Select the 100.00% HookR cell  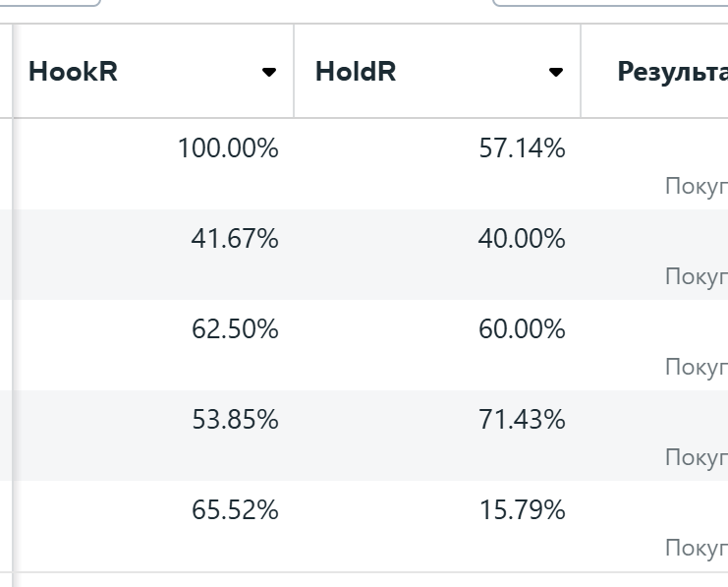point(228,149)
